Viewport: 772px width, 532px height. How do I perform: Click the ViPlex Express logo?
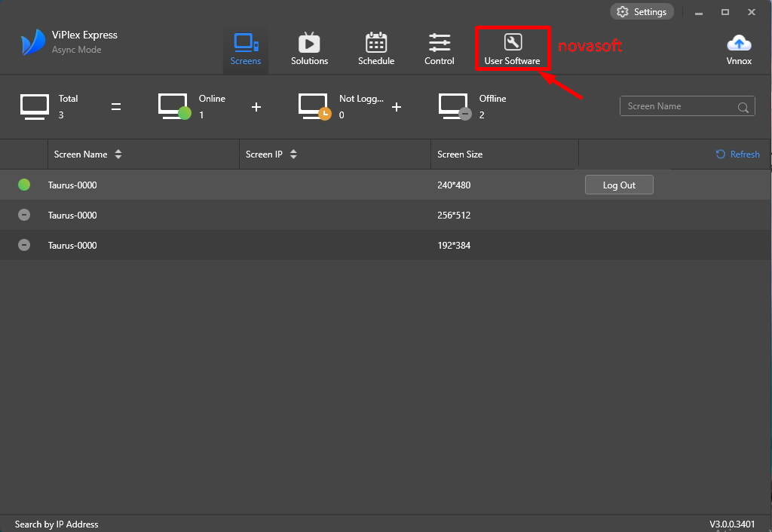(32, 42)
